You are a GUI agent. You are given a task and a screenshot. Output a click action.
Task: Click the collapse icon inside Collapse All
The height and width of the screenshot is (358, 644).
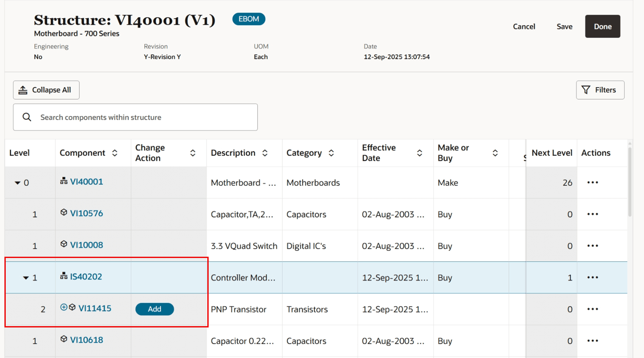point(23,89)
